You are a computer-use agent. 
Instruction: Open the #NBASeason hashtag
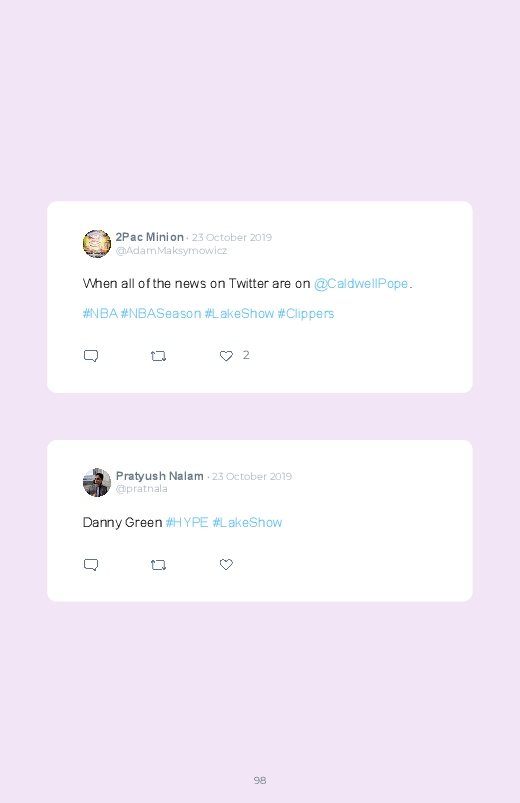coord(161,313)
